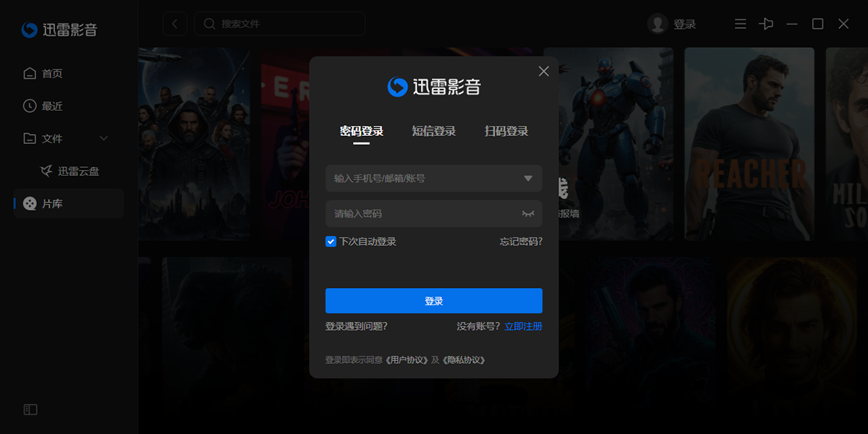This screenshot has height=434, width=868.
Task: Toggle password visibility eye icon
Action: 528,214
